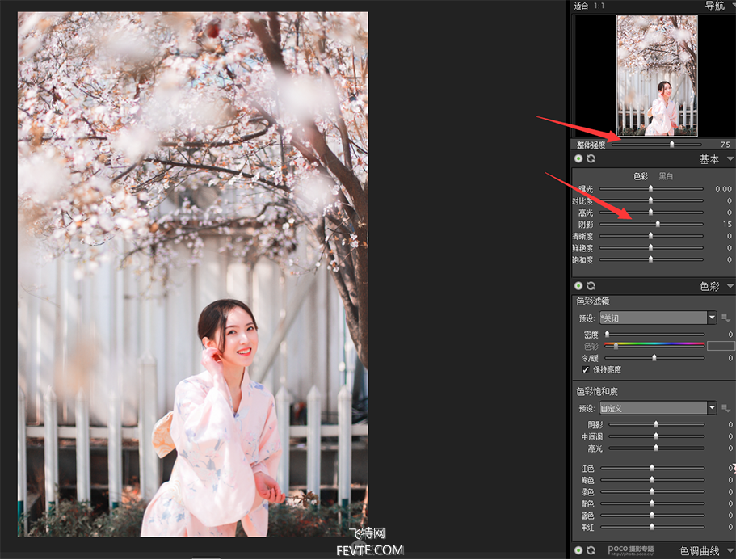Reset the 色彩 (Color) panel settings
The width and height of the screenshot is (736, 560).
pyautogui.click(x=591, y=286)
